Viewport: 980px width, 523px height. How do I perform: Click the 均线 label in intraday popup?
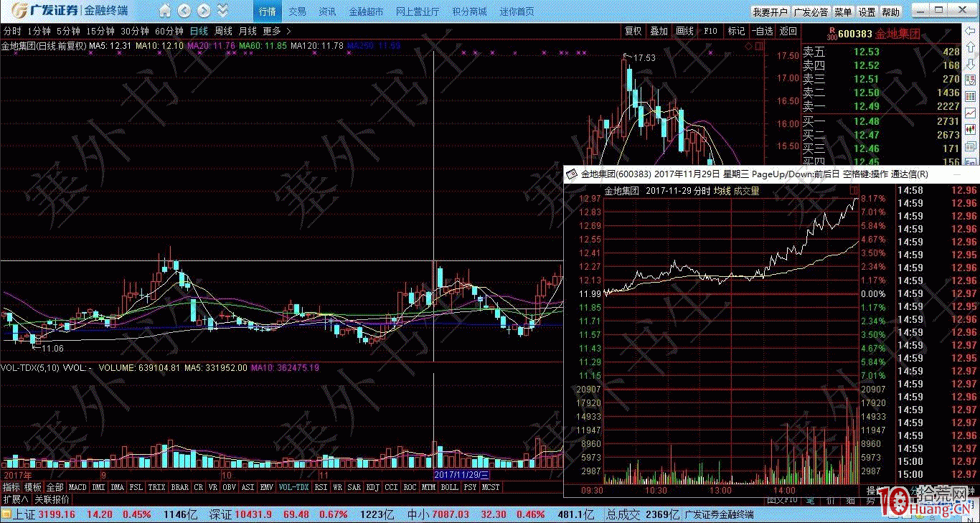pos(722,191)
